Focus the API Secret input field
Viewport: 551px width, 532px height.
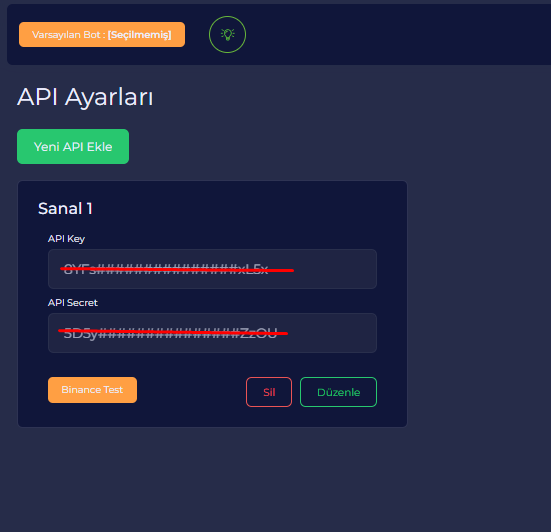tap(212, 333)
